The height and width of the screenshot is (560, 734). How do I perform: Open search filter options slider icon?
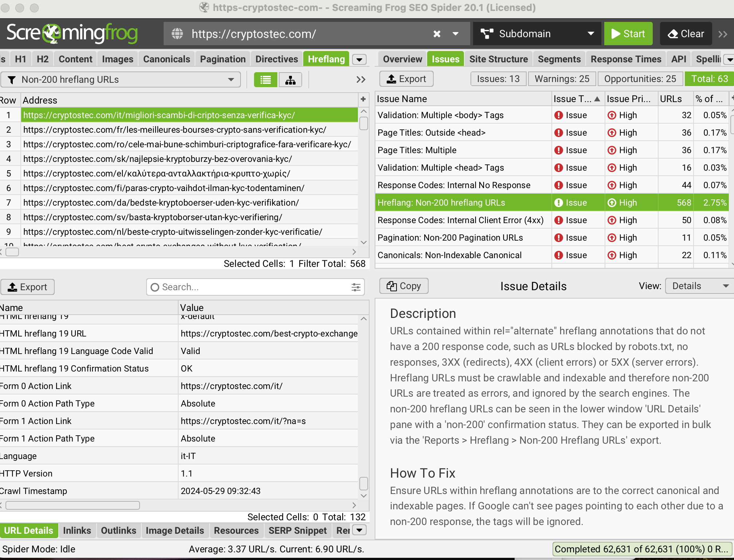356,287
